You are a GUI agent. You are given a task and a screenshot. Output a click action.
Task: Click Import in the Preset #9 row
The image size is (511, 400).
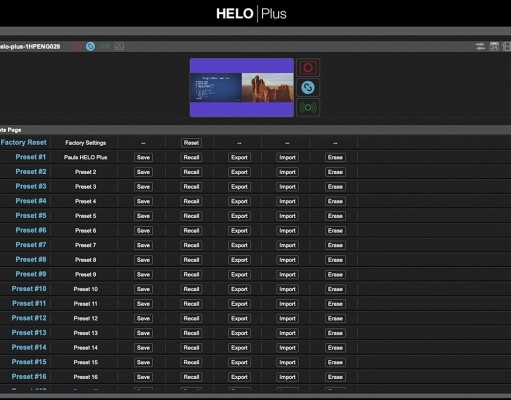tap(287, 275)
